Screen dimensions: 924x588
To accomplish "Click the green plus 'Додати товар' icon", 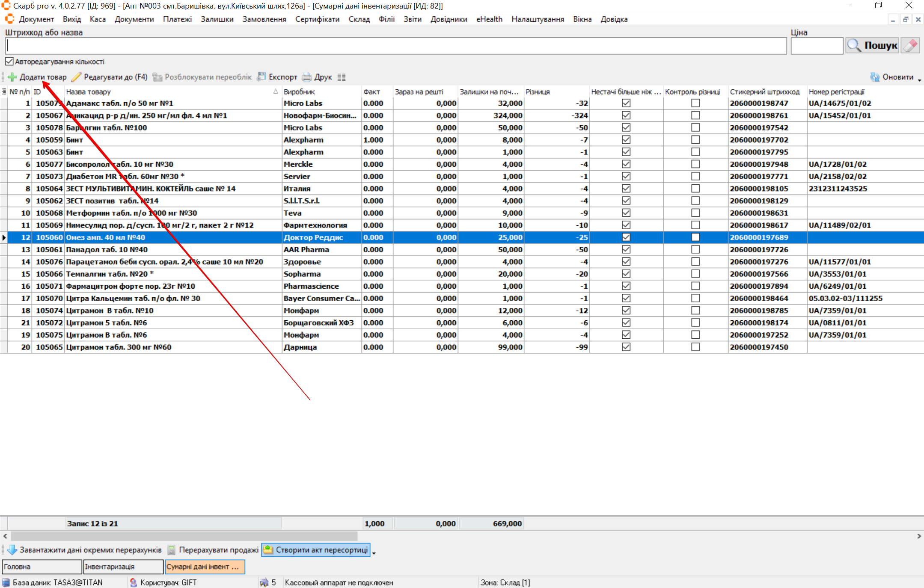I will pos(12,77).
